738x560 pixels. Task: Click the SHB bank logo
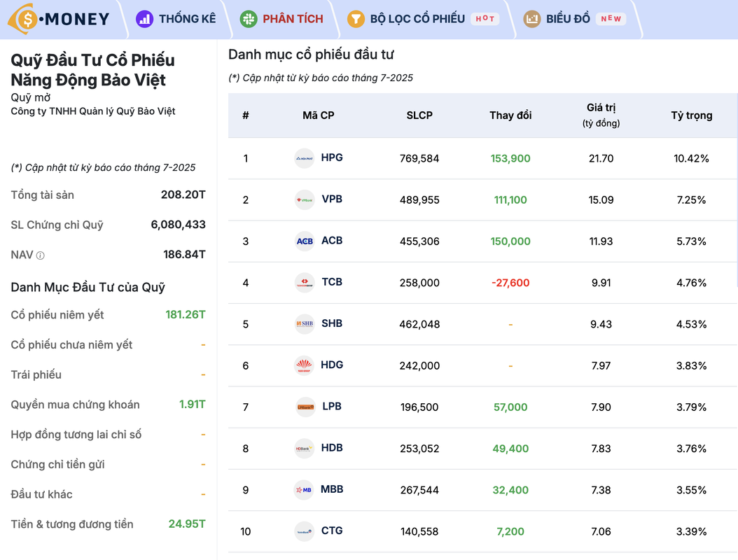pyautogui.click(x=304, y=324)
